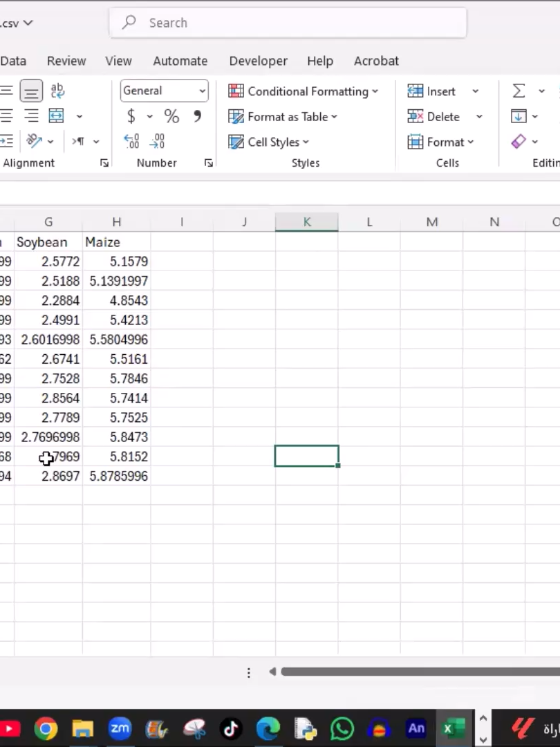Click the horizontal scrollbar at the bottom
Screen dimensions: 560x747
(420, 672)
